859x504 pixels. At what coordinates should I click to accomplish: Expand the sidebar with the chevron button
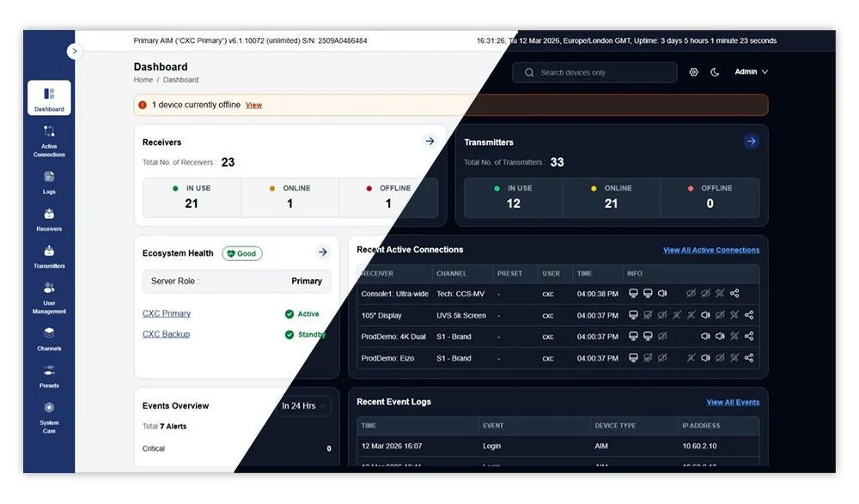pyautogui.click(x=75, y=51)
